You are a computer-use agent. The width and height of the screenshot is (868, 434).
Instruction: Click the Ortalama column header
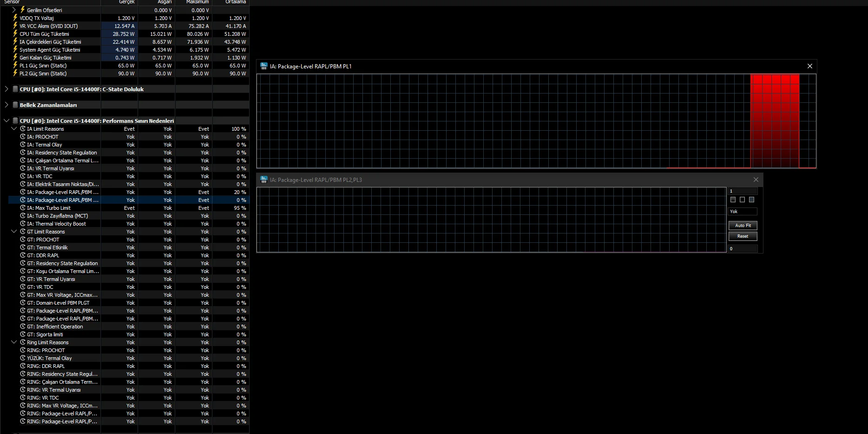pyautogui.click(x=231, y=2)
